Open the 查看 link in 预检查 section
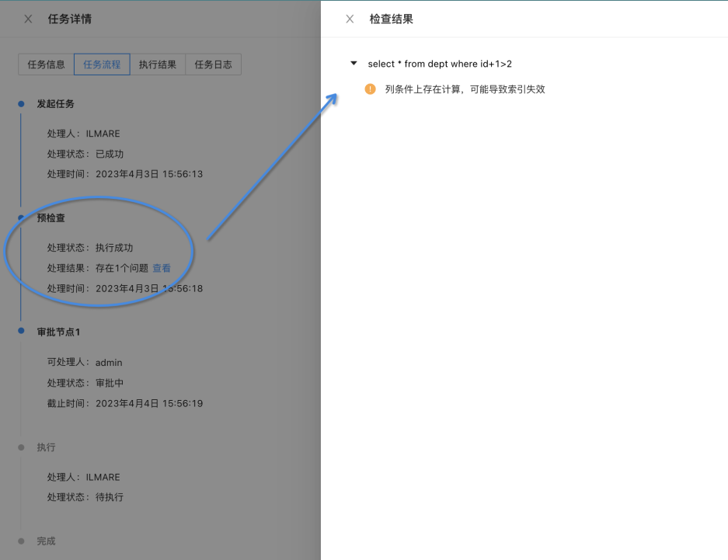 tap(162, 268)
